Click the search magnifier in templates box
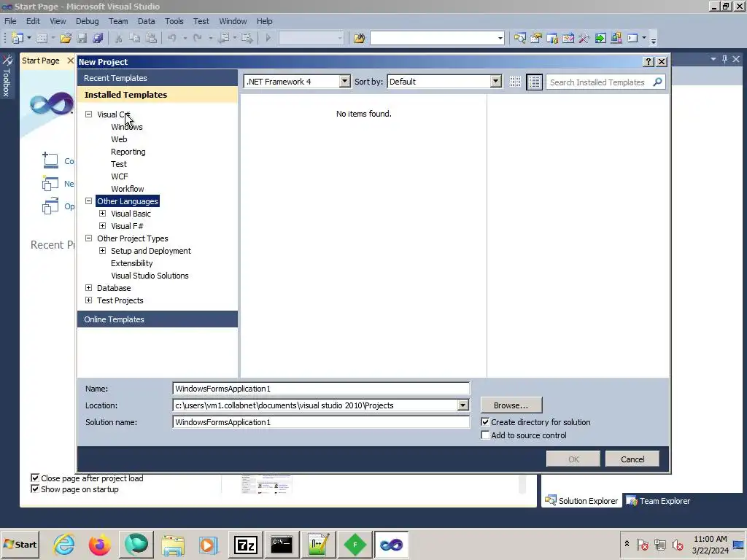Viewport: 747px width, 560px height. 657,82
